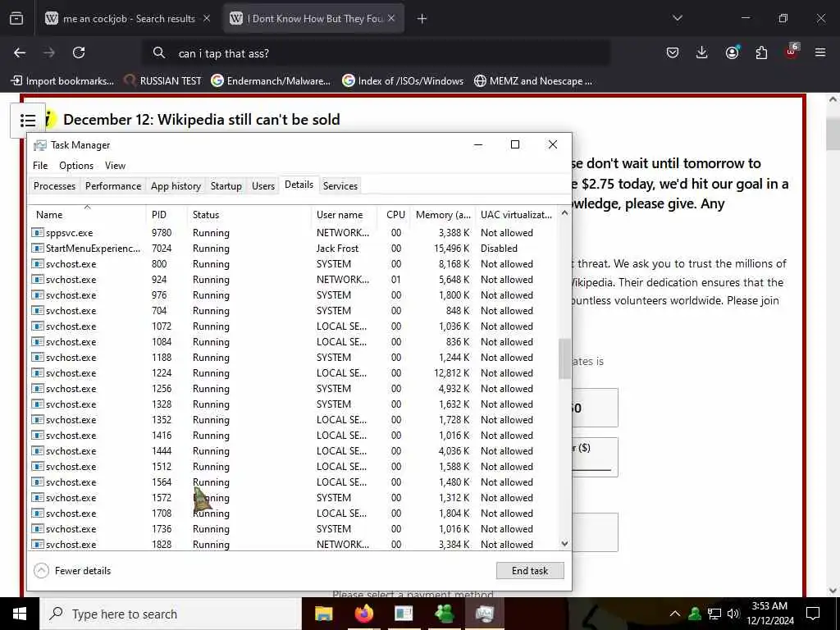Close the 'me an cockjob' search tab

tap(207, 18)
